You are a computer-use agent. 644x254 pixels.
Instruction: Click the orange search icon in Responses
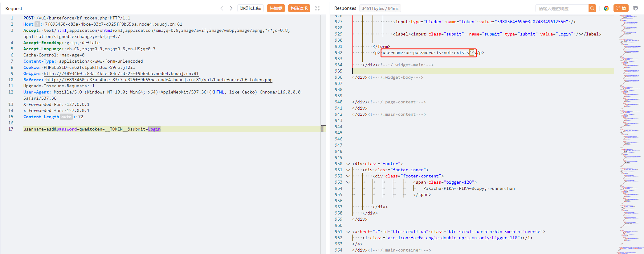click(592, 8)
